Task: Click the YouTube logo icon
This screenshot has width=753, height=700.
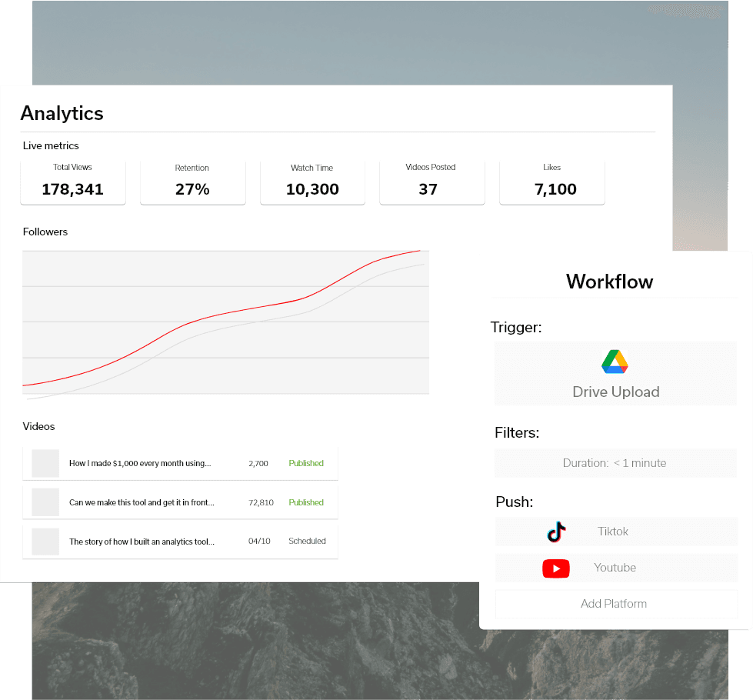Action: (556, 568)
